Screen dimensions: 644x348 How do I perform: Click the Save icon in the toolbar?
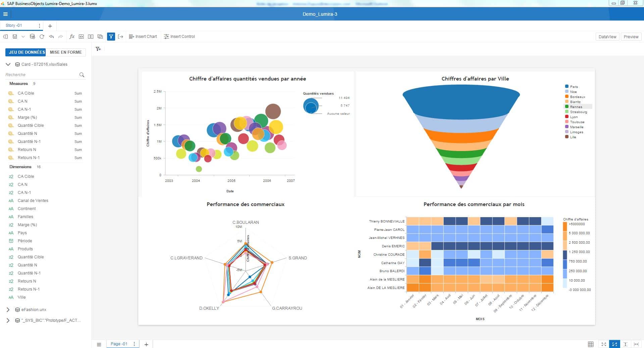(x=15, y=37)
